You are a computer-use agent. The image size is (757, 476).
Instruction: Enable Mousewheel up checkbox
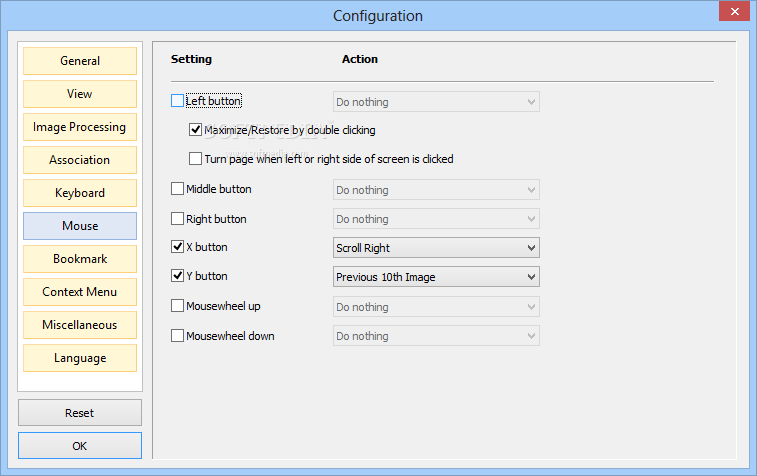[x=177, y=306]
